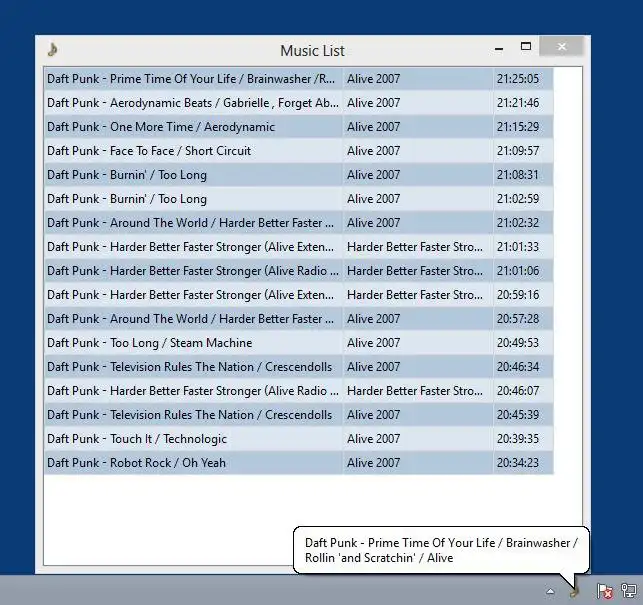643x605 pixels.
Task: Select Alive Exten... title in the 20:59:16 row
Action: coord(190,295)
